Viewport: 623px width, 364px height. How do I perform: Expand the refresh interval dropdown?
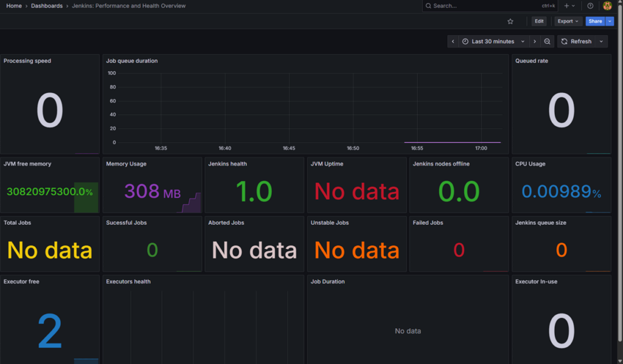click(601, 41)
